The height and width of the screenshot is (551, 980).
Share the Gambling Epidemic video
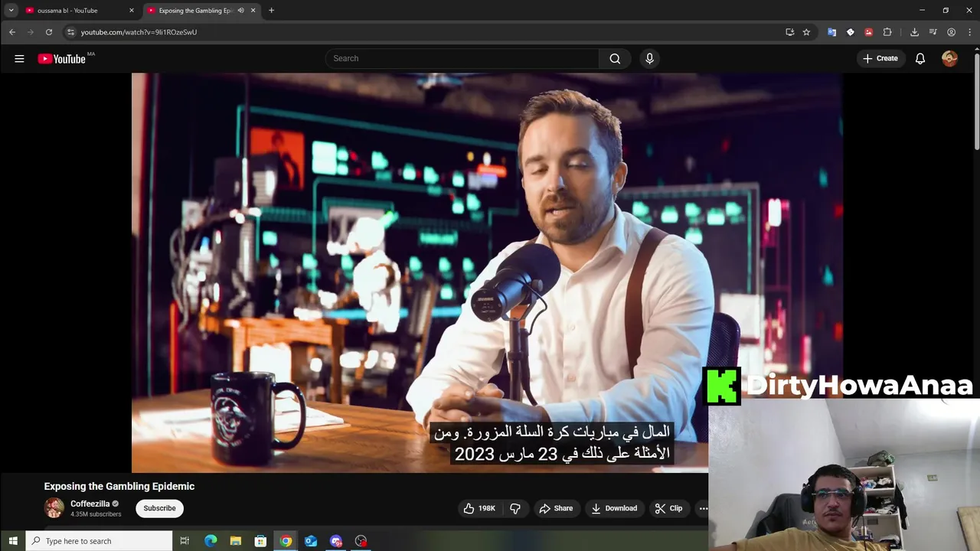coord(556,508)
